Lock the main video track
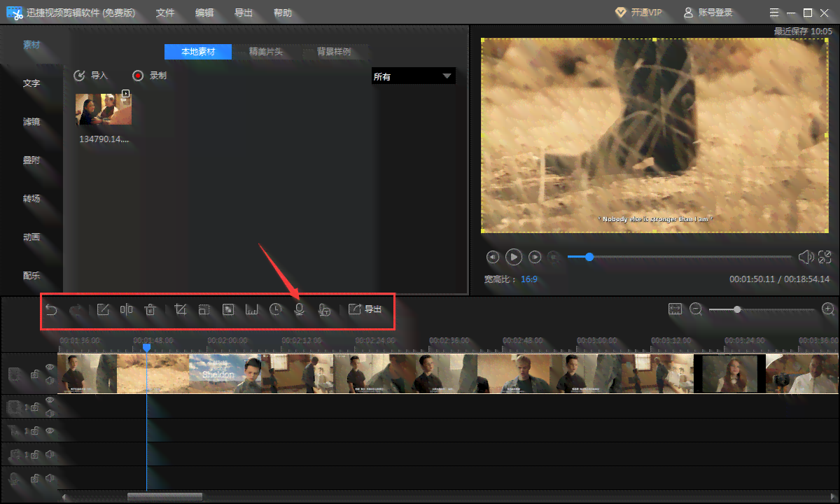The width and height of the screenshot is (840, 504). click(35, 374)
